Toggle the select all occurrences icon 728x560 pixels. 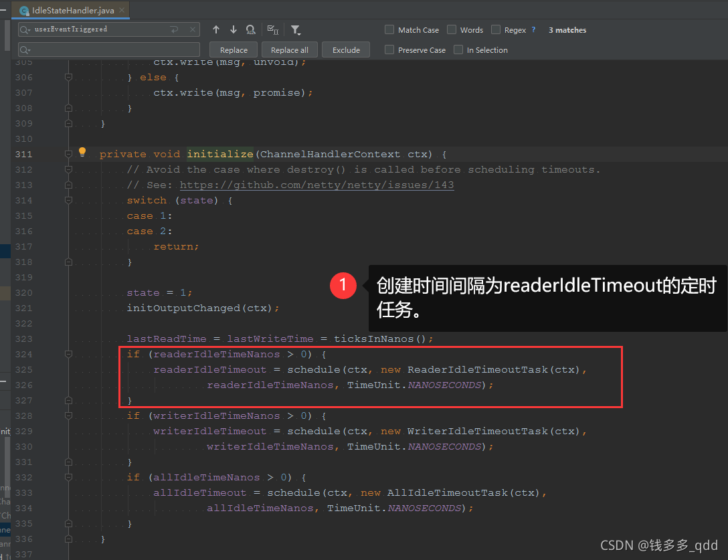[273, 29]
